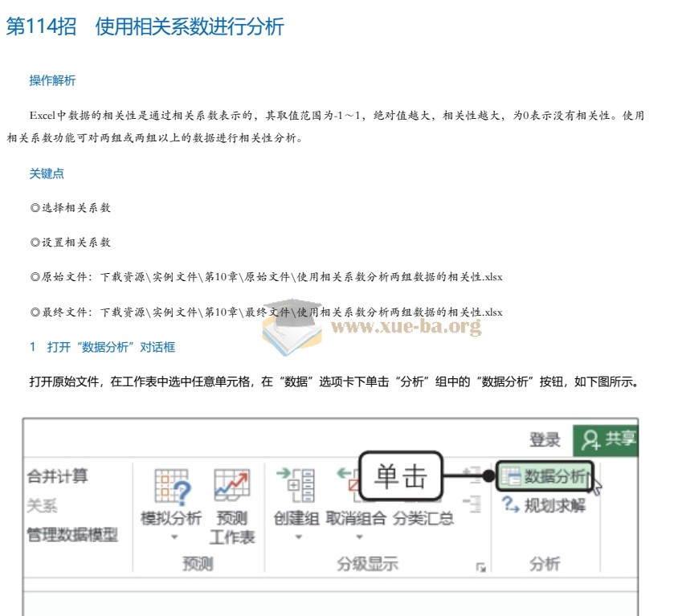This screenshot has width=678, height=616.
Task: Choose 合并计算 in the ribbon
Action: (x=58, y=476)
